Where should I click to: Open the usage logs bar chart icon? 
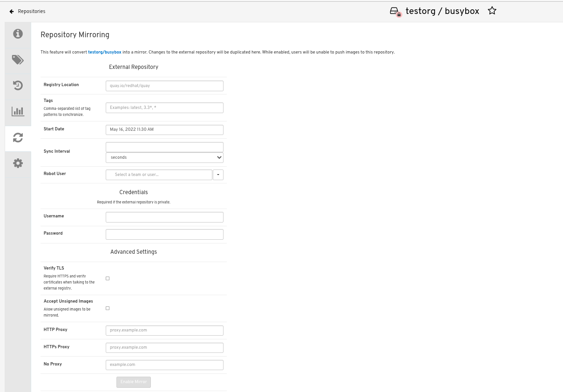pos(18,111)
